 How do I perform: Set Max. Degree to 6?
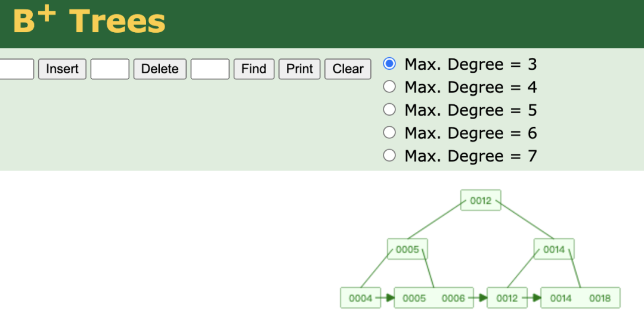pyautogui.click(x=389, y=132)
